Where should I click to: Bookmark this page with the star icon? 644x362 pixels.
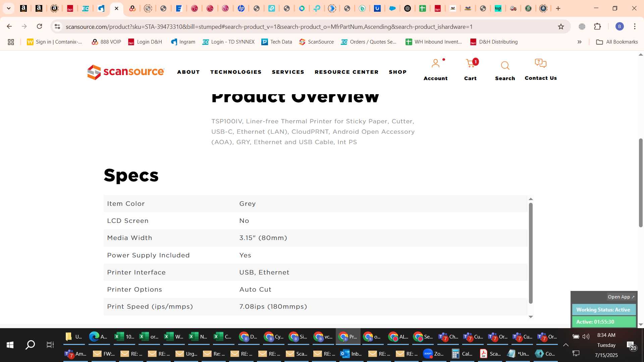561,26
